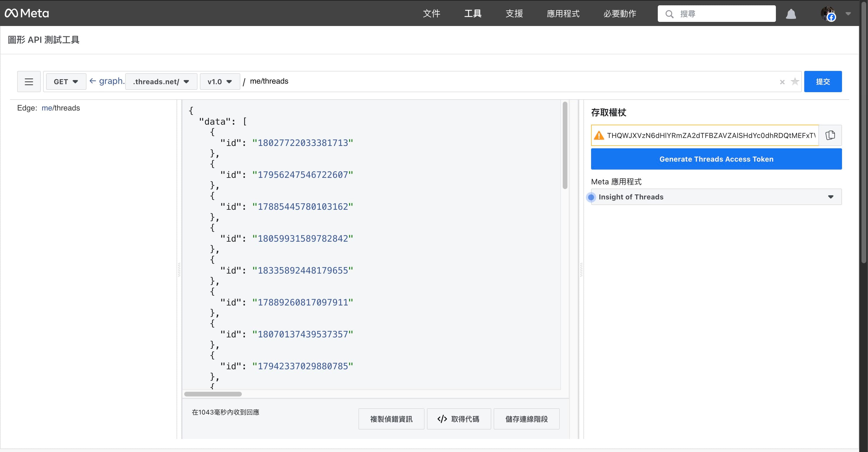Open the account chevron dropdown
The image size is (868, 452).
[x=849, y=14]
